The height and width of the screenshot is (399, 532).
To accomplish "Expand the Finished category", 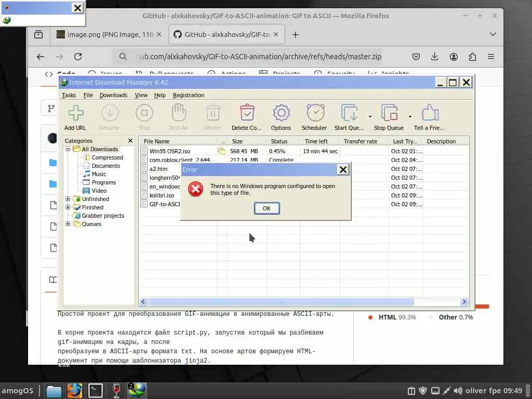I will (68, 207).
